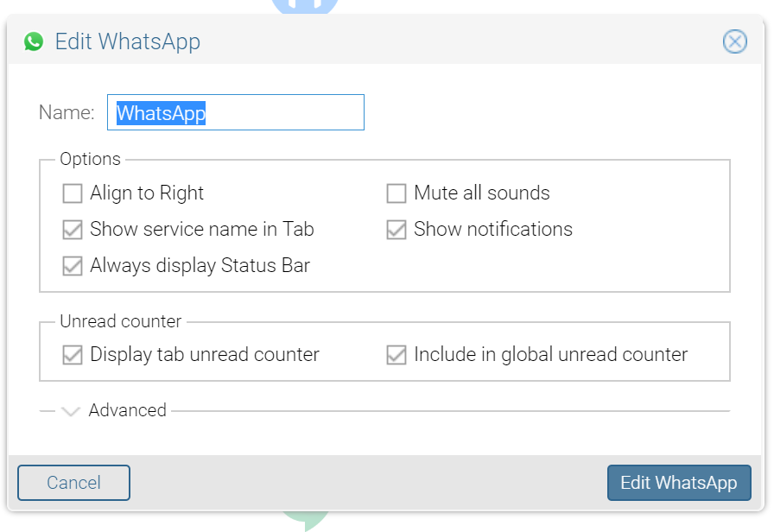Click the Options group label
This screenshot has width=774, height=532.
coord(91,159)
